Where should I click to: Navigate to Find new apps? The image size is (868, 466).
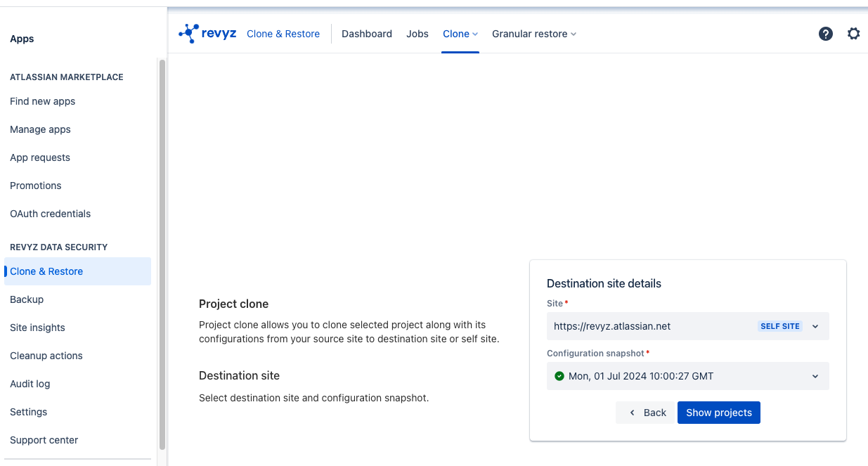click(42, 101)
